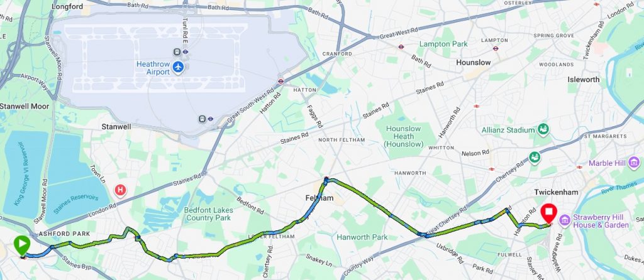This screenshot has width=644, height=280.
Task: Click the train station icon near Tunl Rd E
Action: [x=177, y=51]
